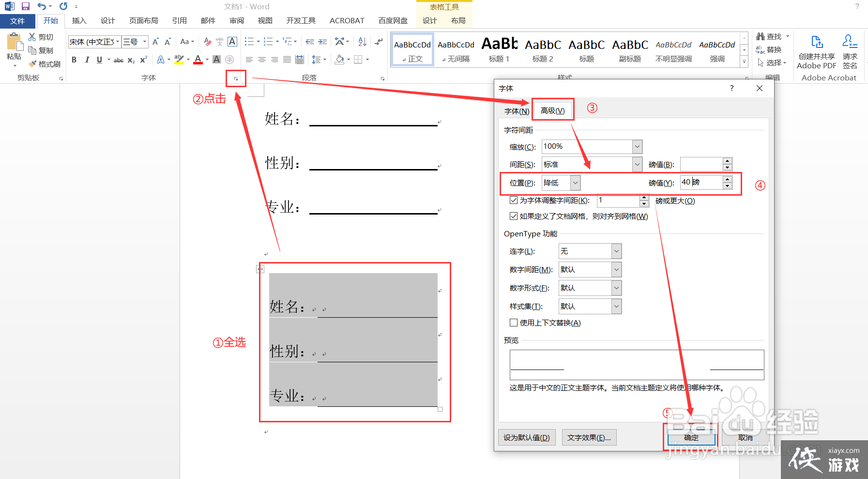Viewport: 868px width, 479px height.
Task: Justify the paragraph text
Action: (x=287, y=60)
